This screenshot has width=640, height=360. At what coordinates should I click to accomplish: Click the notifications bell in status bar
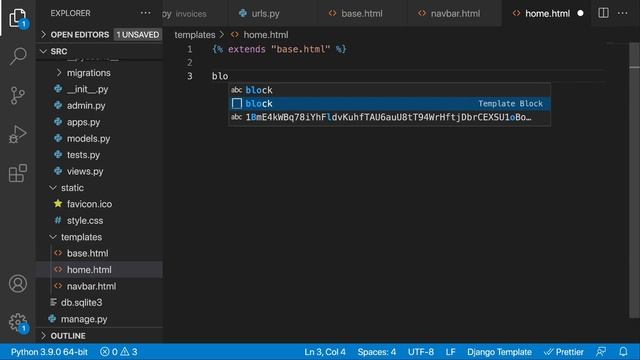coord(623,351)
